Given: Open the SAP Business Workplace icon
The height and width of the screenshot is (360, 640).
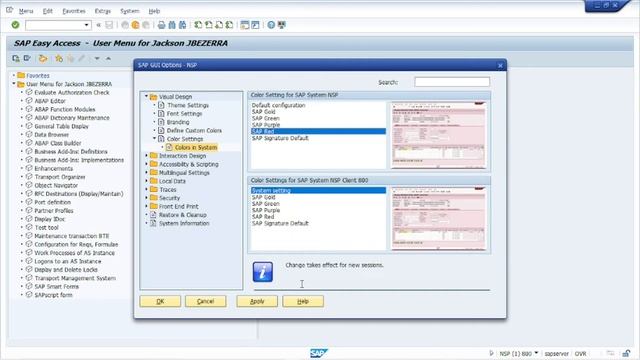Looking at the screenshot, I should pyautogui.click(x=42, y=58).
